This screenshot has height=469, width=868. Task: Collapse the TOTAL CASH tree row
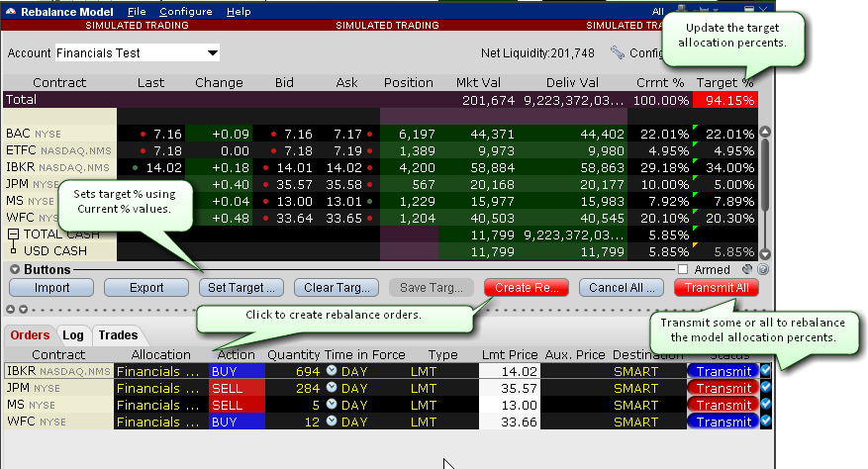click(x=12, y=234)
